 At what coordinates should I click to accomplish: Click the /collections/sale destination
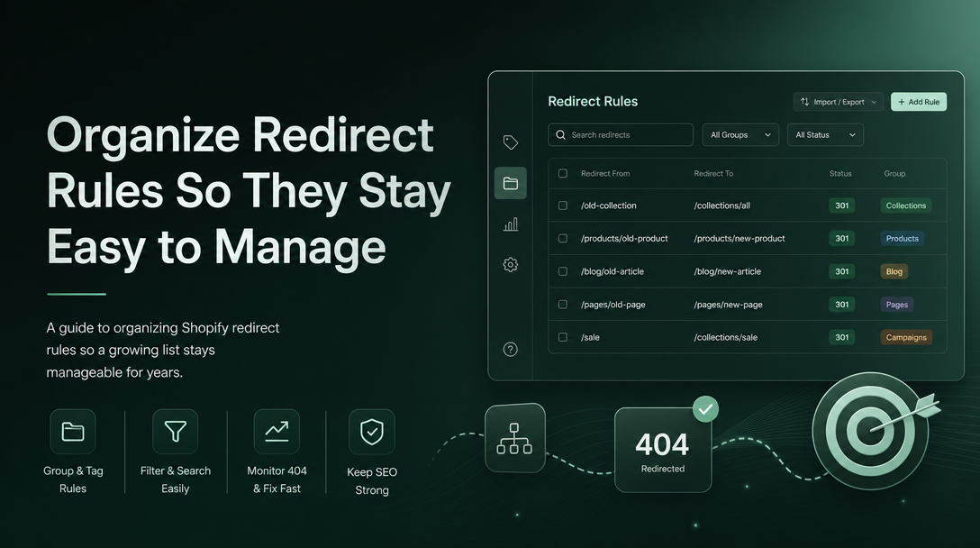click(x=726, y=337)
